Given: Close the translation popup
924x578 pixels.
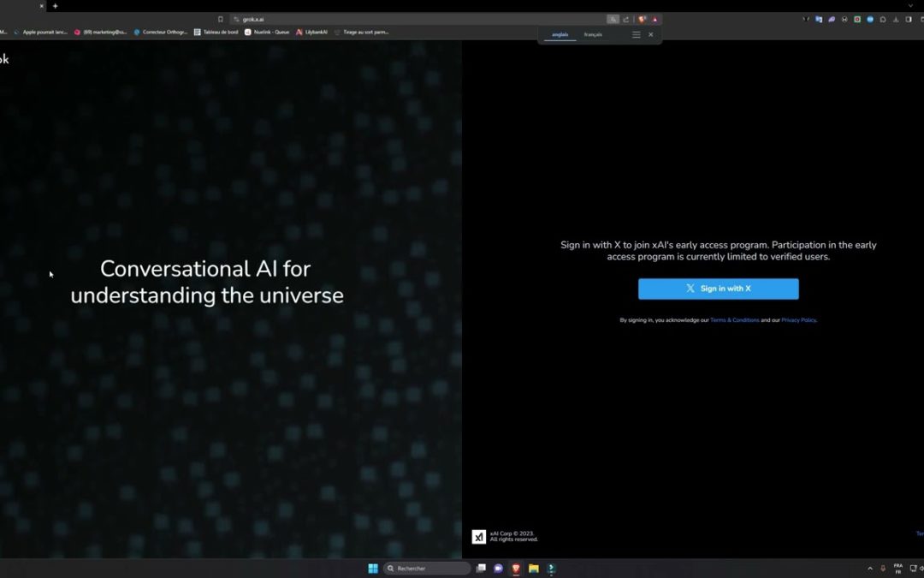Looking at the screenshot, I should pos(650,35).
